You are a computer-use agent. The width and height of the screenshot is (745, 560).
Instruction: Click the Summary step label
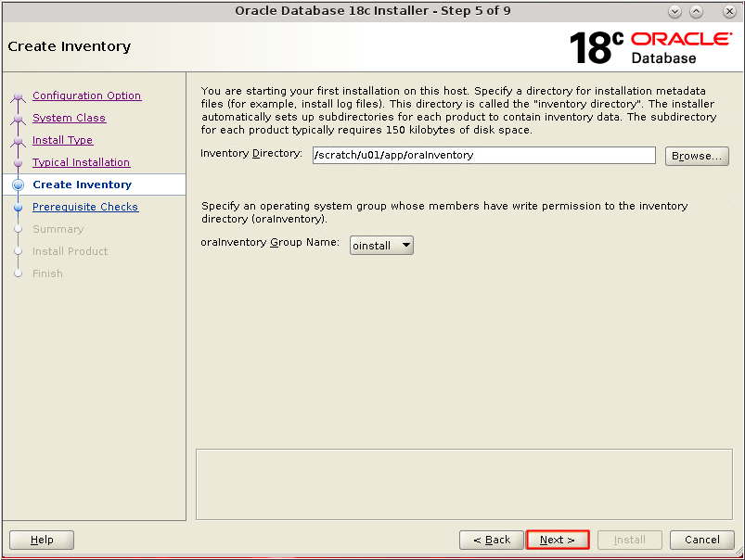[x=58, y=229]
